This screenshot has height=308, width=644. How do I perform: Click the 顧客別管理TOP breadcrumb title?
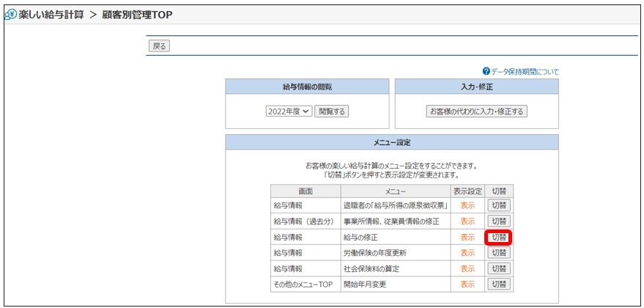pyautogui.click(x=137, y=15)
